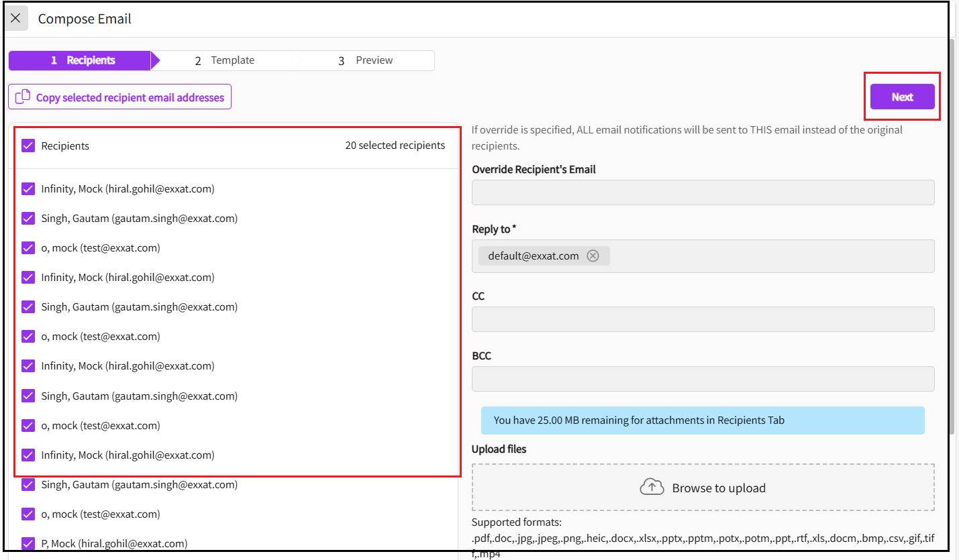Select the BCC input field
This screenshot has height=560, width=959.
point(703,379)
